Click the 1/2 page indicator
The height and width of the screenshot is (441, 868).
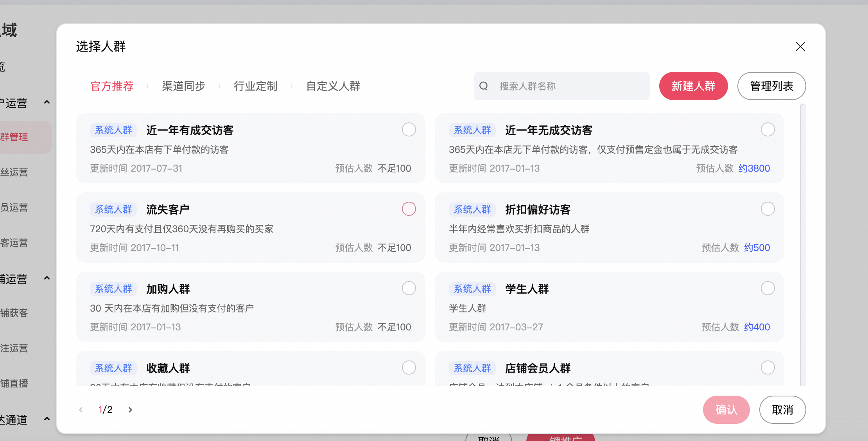pos(105,409)
